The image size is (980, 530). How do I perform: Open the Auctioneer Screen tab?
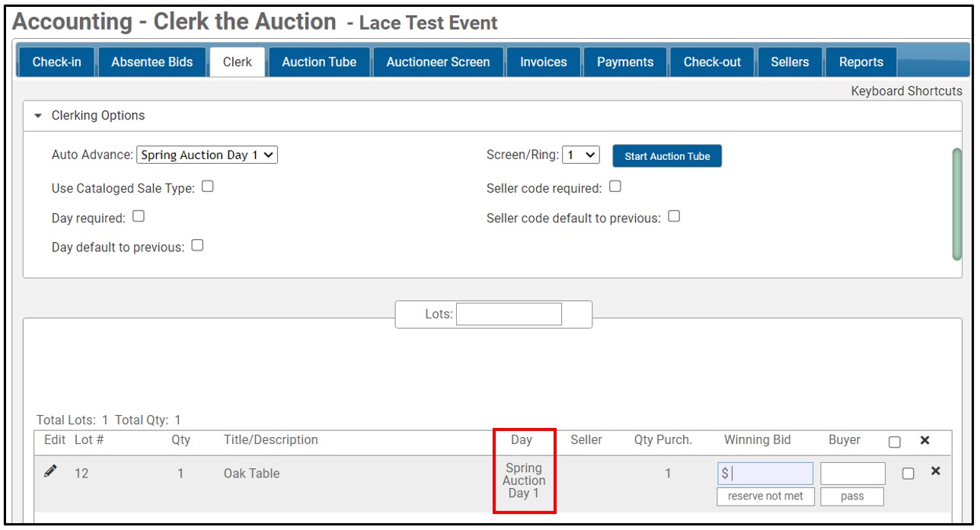(x=438, y=62)
